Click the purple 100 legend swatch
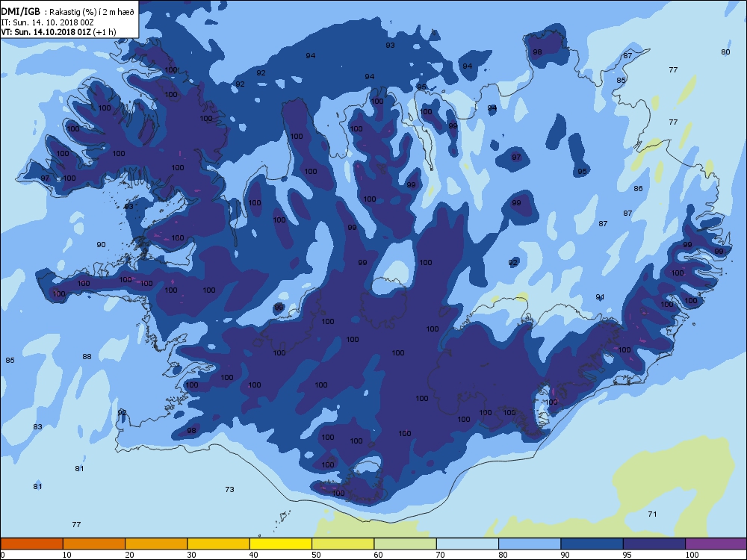747x560 pixels. [x=716, y=544]
